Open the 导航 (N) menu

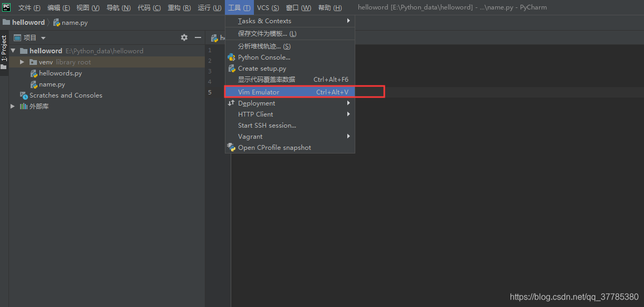point(119,8)
